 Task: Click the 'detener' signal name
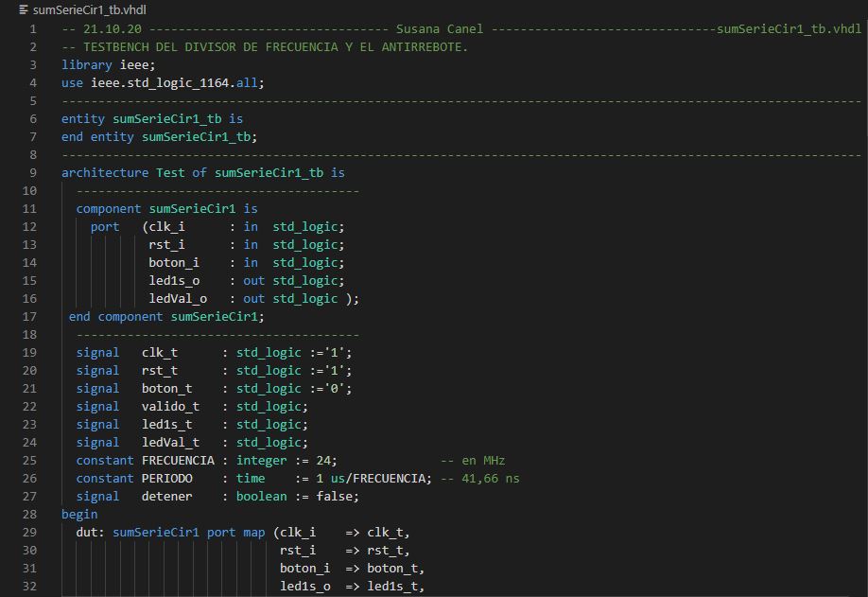pos(166,497)
